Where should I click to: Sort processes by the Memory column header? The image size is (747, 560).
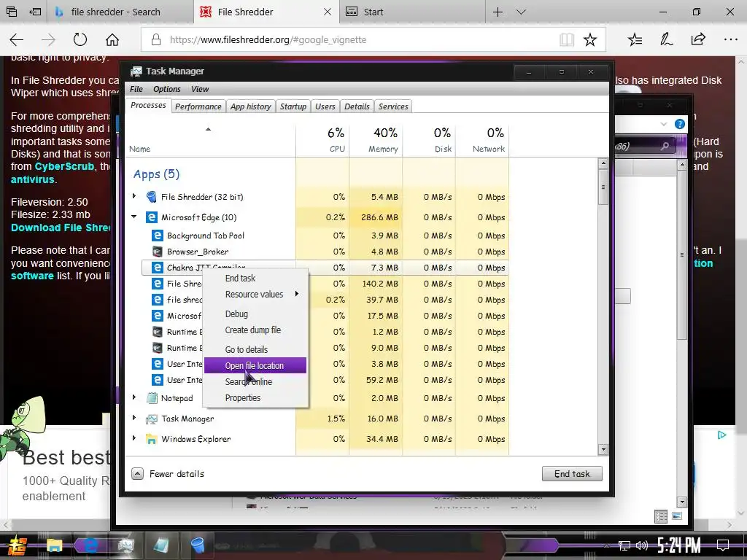tap(376, 140)
